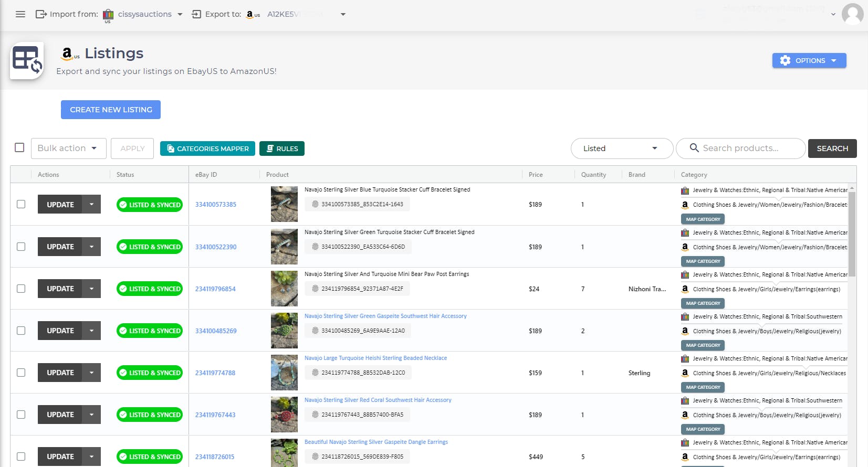Viewport: 868px width, 467px height.
Task: Open the OPTIONS menu
Action: (809, 60)
